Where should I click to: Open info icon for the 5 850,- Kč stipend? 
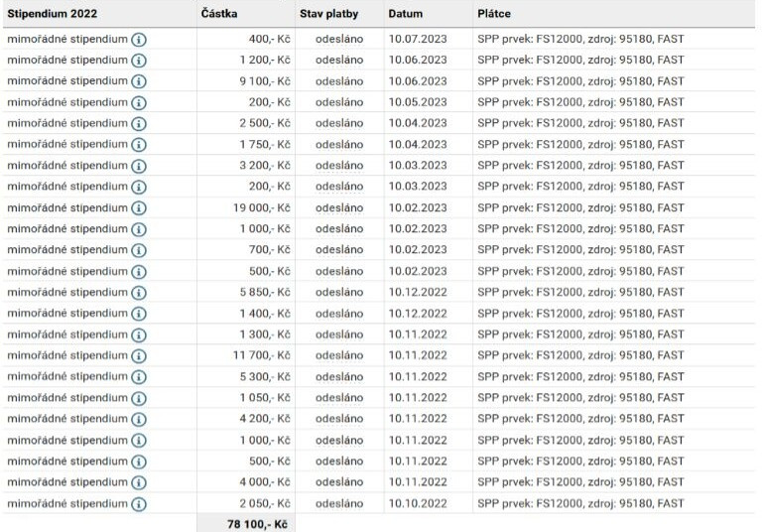click(139, 293)
